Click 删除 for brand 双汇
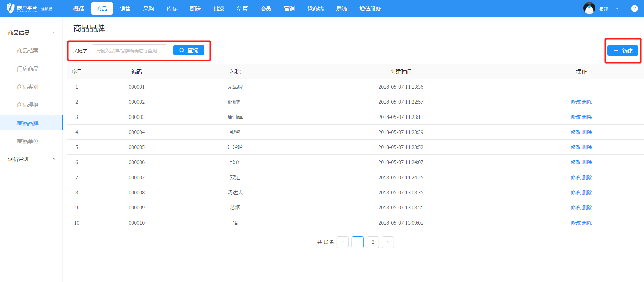Image resolution: width=644 pixels, height=282 pixels. coord(587,178)
